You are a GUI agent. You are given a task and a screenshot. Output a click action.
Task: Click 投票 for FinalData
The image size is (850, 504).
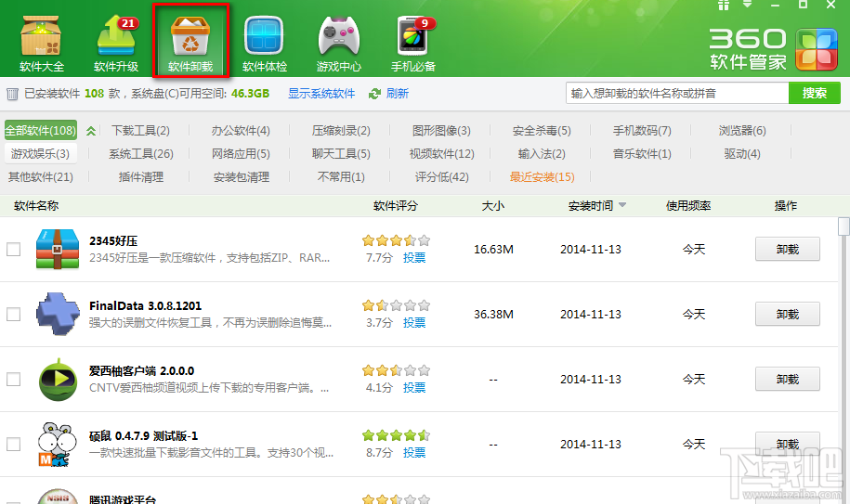(414, 323)
